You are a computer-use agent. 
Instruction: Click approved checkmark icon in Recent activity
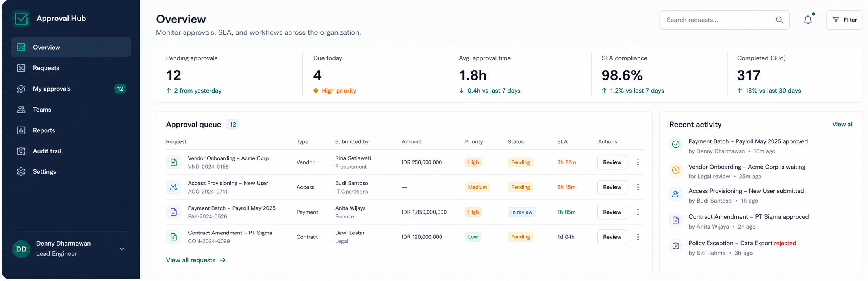tap(676, 144)
